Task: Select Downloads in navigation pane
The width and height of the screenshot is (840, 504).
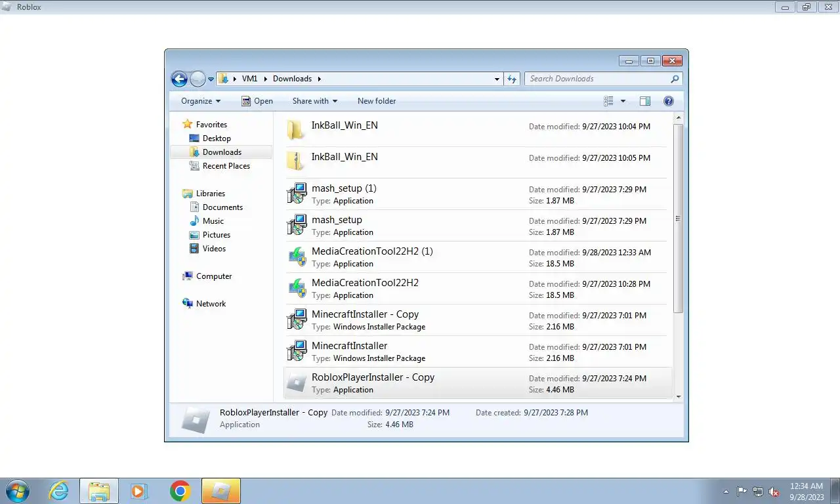Action: point(222,152)
